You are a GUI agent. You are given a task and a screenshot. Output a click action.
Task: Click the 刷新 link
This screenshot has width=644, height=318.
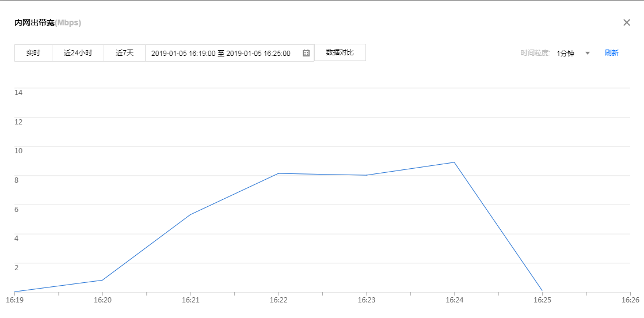coord(611,53)
